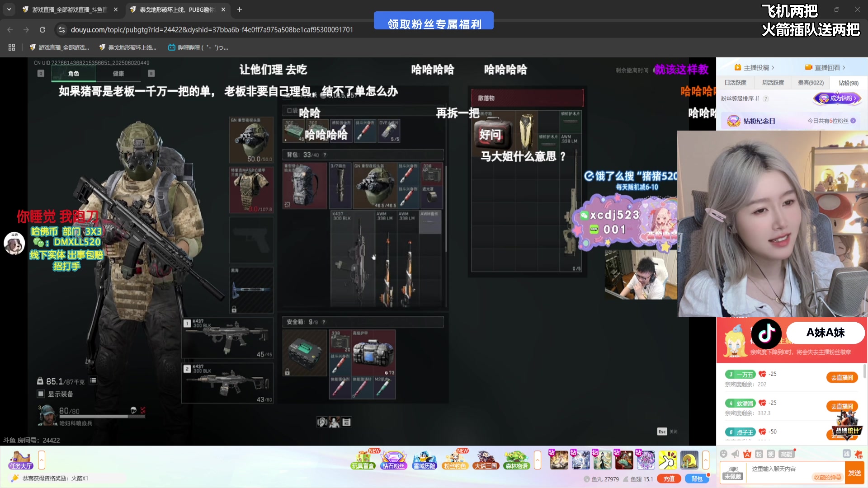Click the megaphone horn icon in chat toolbar
Screen dimensions: 868x488
736,454
